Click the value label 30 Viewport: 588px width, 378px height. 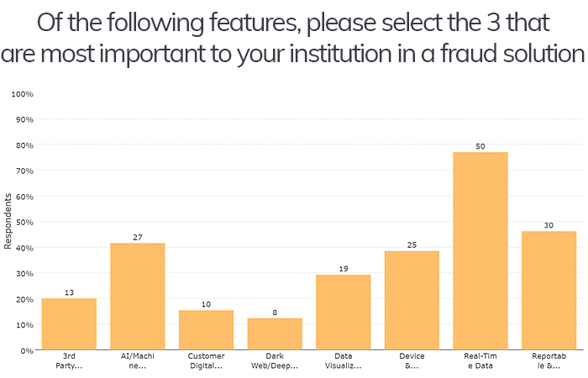point(549,225)
